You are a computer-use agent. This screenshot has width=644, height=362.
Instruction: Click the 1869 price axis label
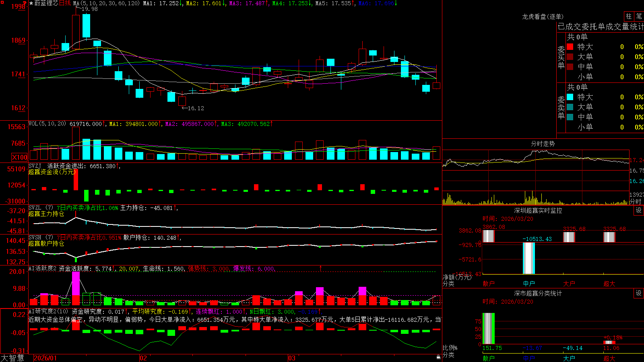[x=18, y=40]
